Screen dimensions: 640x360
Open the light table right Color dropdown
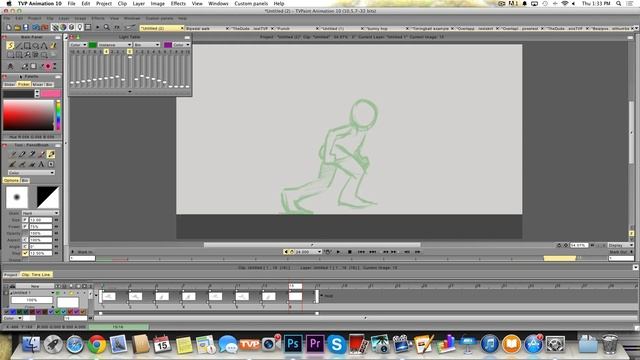(x=181, y=44)
